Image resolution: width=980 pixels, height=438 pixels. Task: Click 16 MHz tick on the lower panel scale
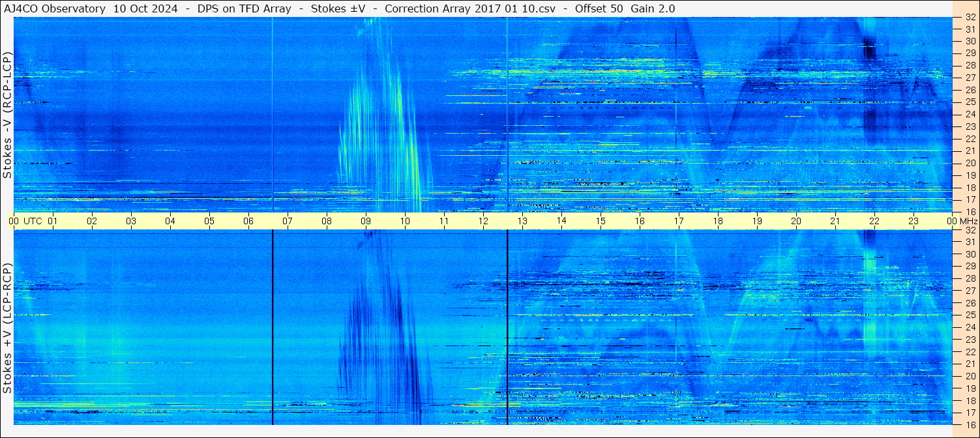tap(970, 424)
